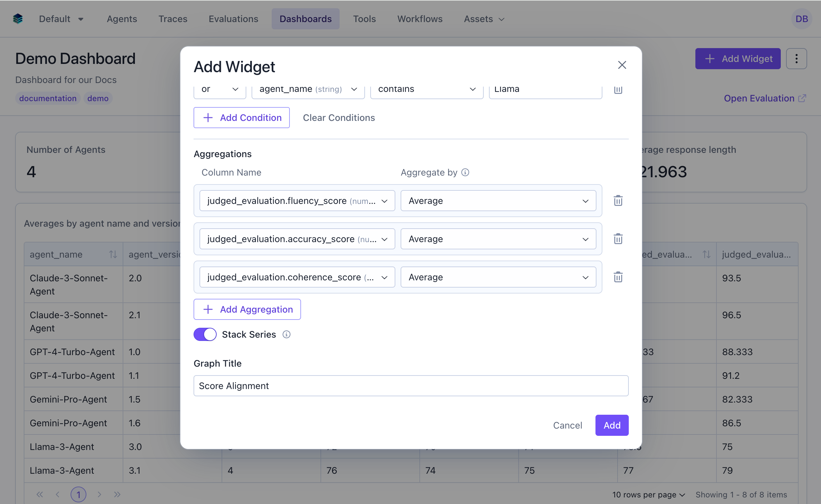
Task: Sort the agent_name table column
Action: (x=113, y=254)
